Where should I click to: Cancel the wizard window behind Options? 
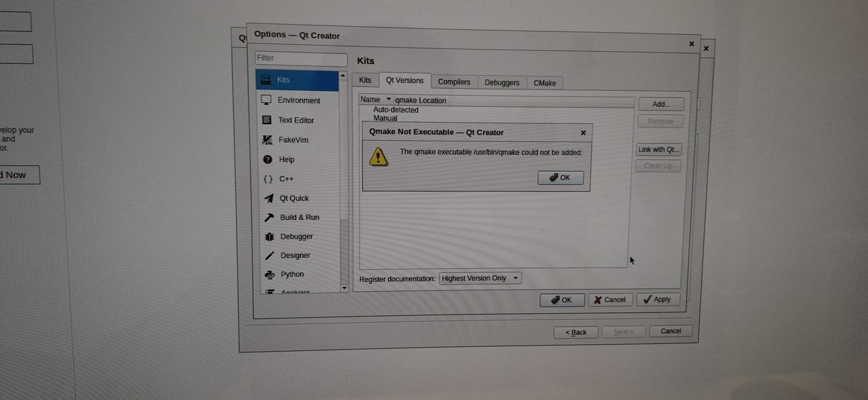pos(671,331)
